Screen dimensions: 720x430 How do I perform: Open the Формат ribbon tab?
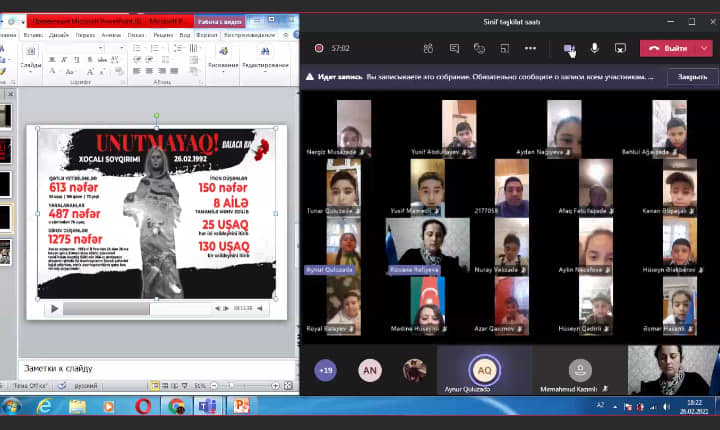[x=206, y=35]
